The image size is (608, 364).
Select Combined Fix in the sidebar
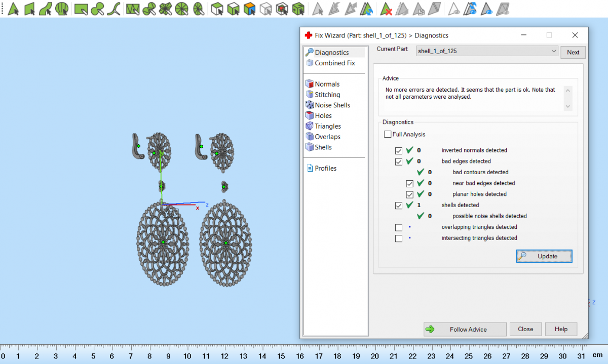pos(334,63)
